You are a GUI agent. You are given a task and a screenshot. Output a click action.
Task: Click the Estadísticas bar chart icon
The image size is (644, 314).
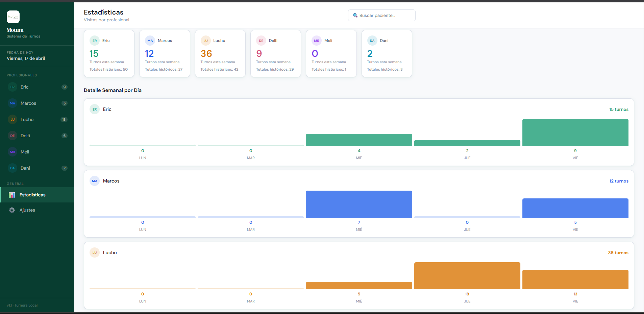[12, 195]
